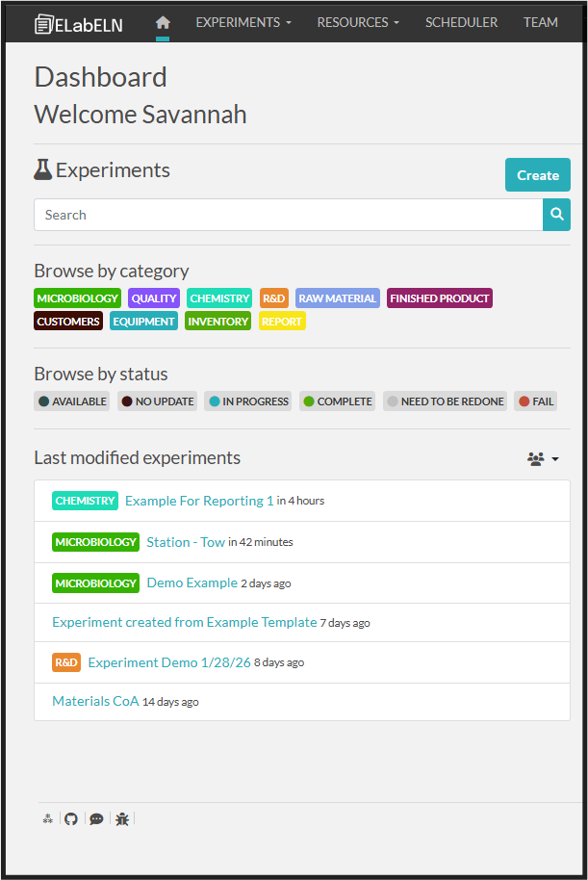Open the GitHub icon link in footer
Image resolution: width=588 pixels, height=880 pixels.
pyautogui.click(x=70, y=818)
